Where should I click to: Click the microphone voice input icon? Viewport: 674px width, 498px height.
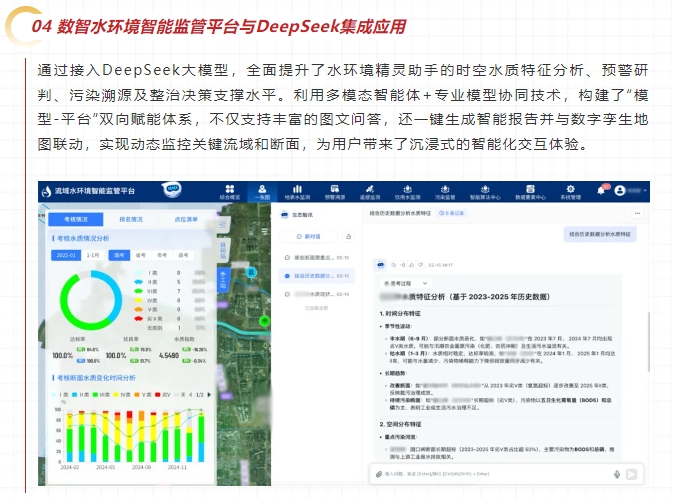[x=617, y=474]
